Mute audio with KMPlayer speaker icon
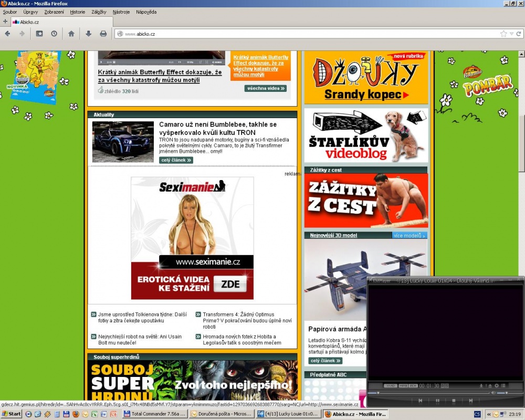 (x=493, y=393)
